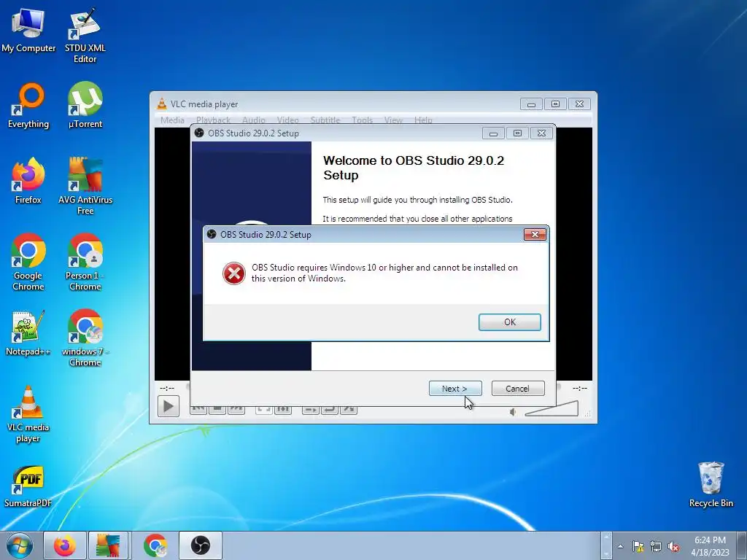Click OBS Studio in the taskbar

pos(201,545)
